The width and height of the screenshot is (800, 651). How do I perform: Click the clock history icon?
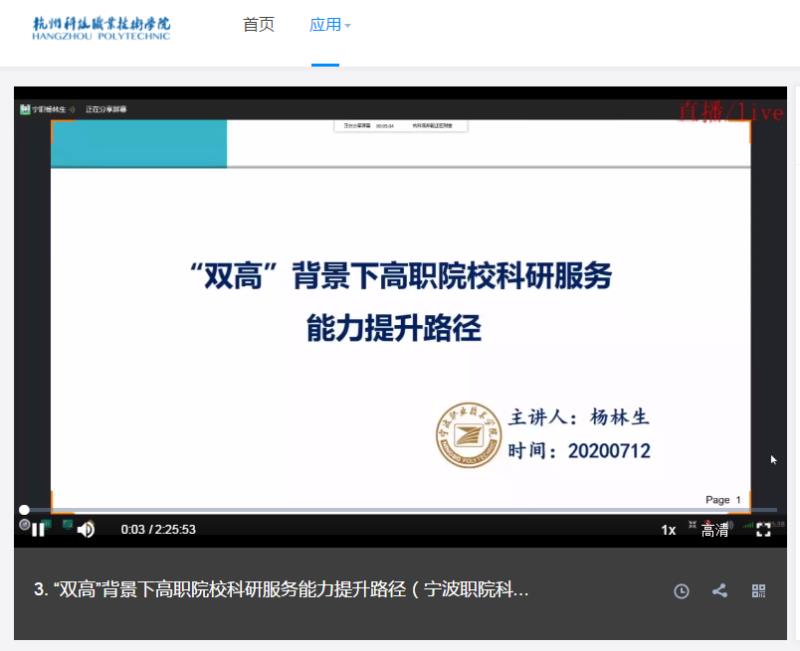(x=681, y=591)
